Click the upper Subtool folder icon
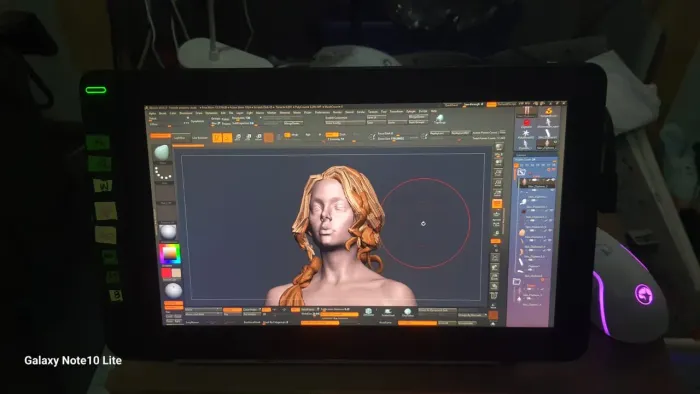This screenshot has width=700, height=394. [x=521, y=172]
